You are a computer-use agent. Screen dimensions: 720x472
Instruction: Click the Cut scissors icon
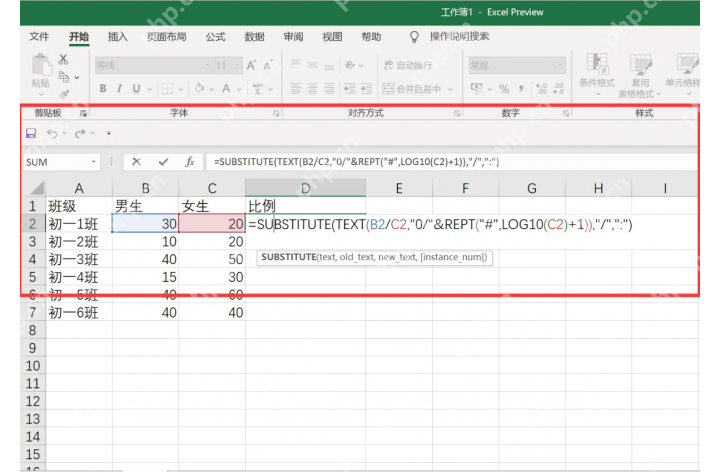point(63,60)
